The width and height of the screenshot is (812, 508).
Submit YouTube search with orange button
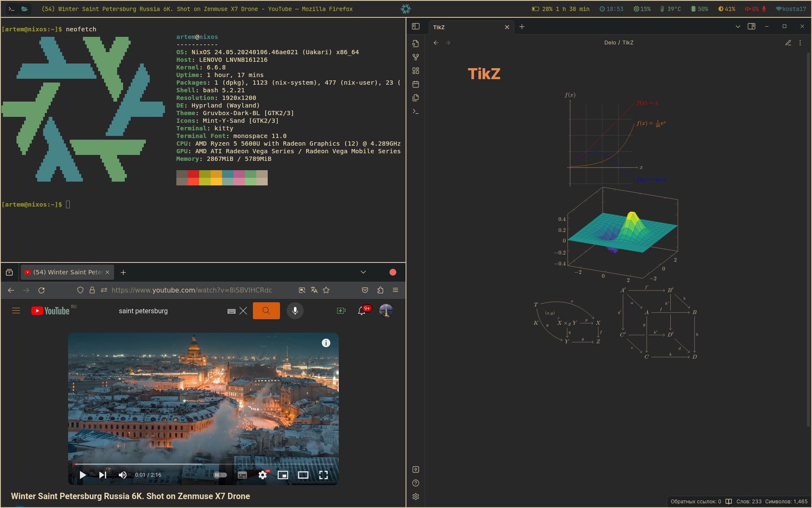pyautogui.click(x=266, y=311)
